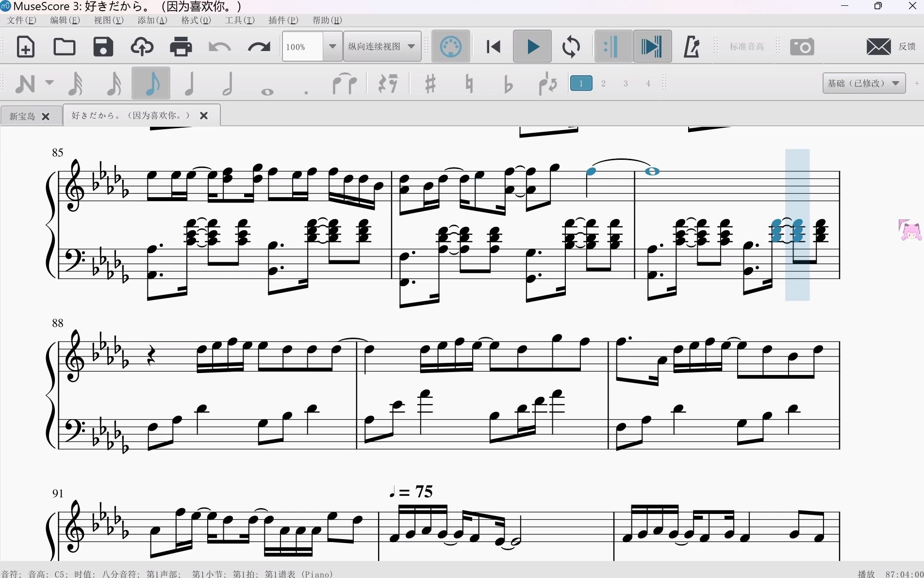
Task: Apply natural accidental
Action: pyautogui.click(x=469, y=83)
